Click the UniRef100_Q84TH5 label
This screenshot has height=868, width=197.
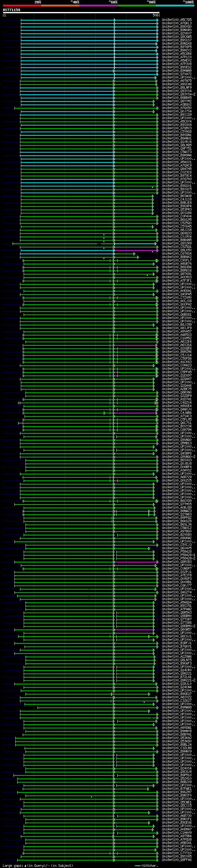point(177,169)
